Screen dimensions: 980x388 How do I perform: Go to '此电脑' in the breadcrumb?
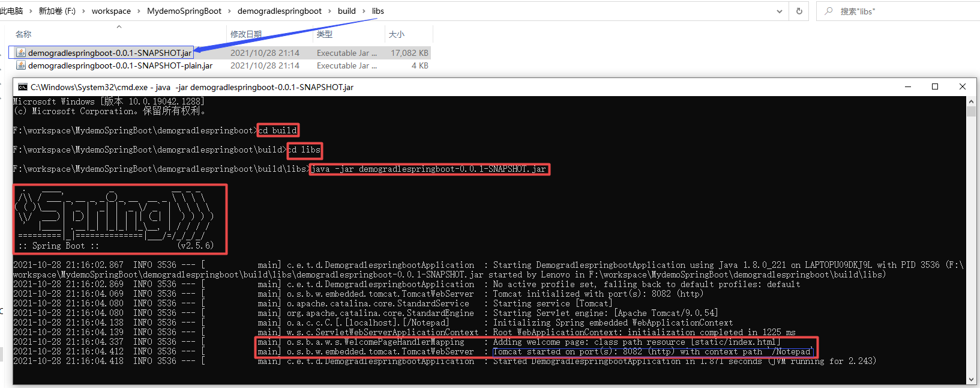coord(11,11)
